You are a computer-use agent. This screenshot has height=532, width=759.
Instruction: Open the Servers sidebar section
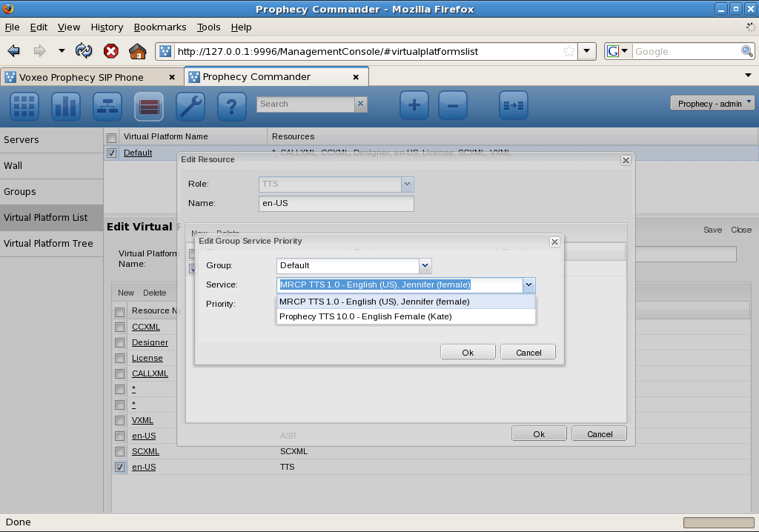[x=51, y=140]
